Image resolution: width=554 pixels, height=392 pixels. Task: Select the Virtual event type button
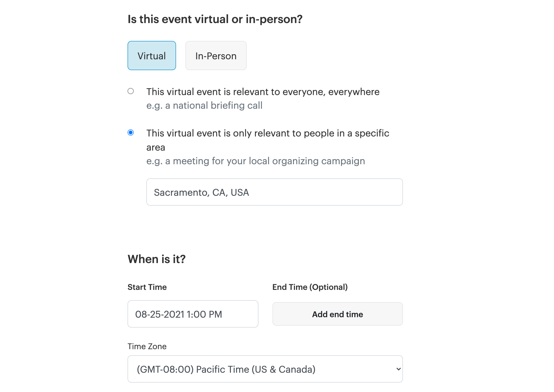click(152, 55)
